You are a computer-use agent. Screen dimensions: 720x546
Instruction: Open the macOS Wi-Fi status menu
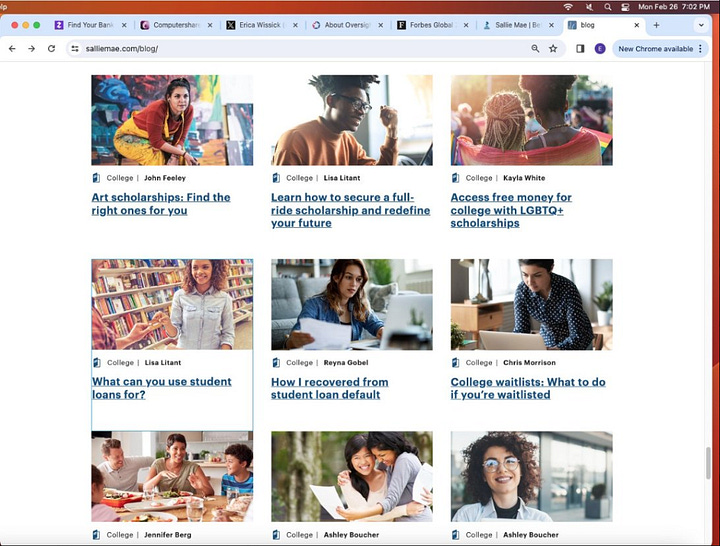568,6
